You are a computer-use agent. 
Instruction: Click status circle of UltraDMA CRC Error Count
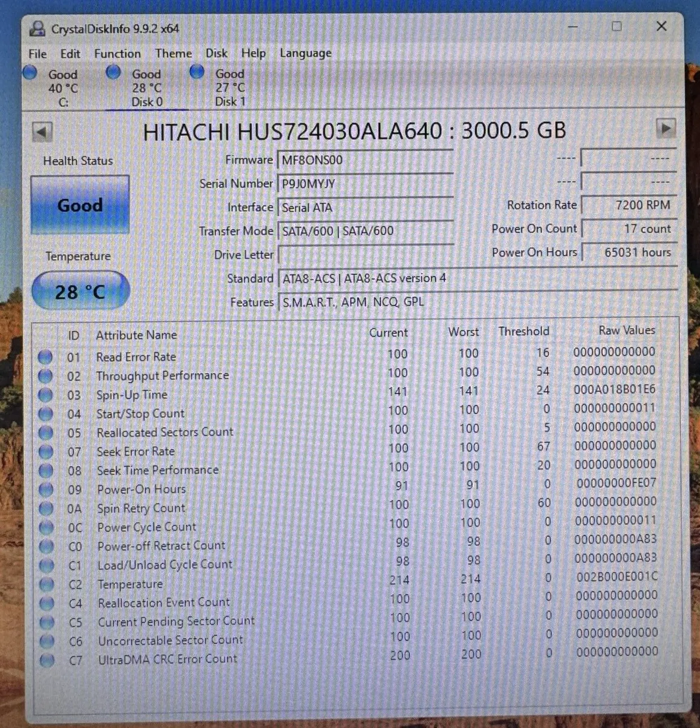47,660
